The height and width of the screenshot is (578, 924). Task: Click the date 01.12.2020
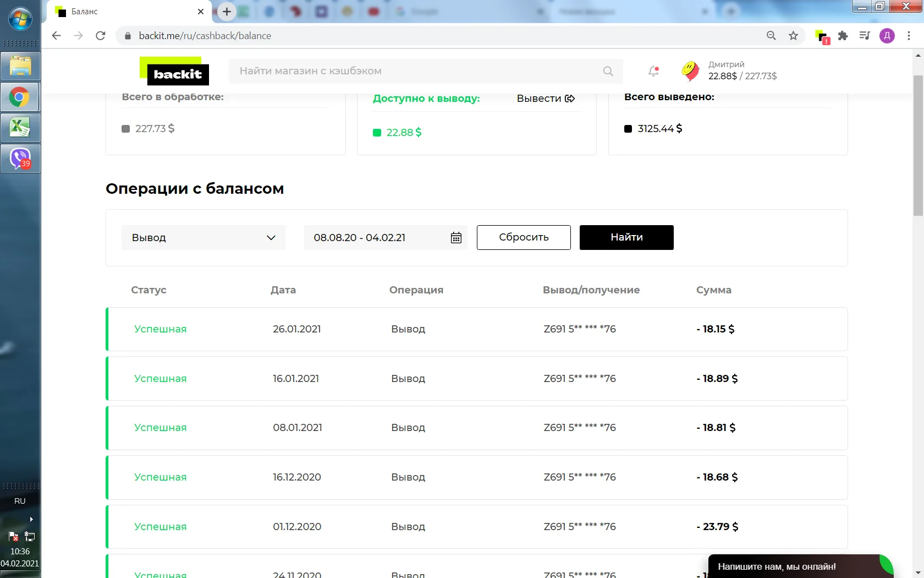[x=297, y=527]
